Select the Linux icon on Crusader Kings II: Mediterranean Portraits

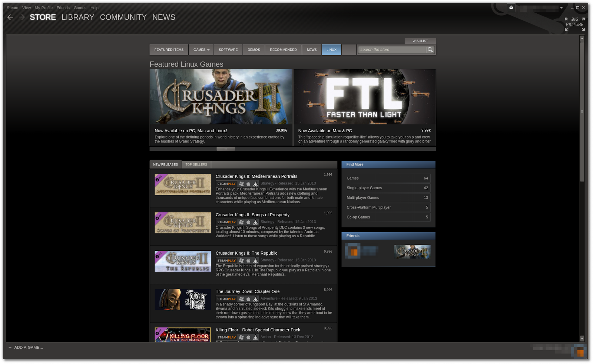pos(256,183)
